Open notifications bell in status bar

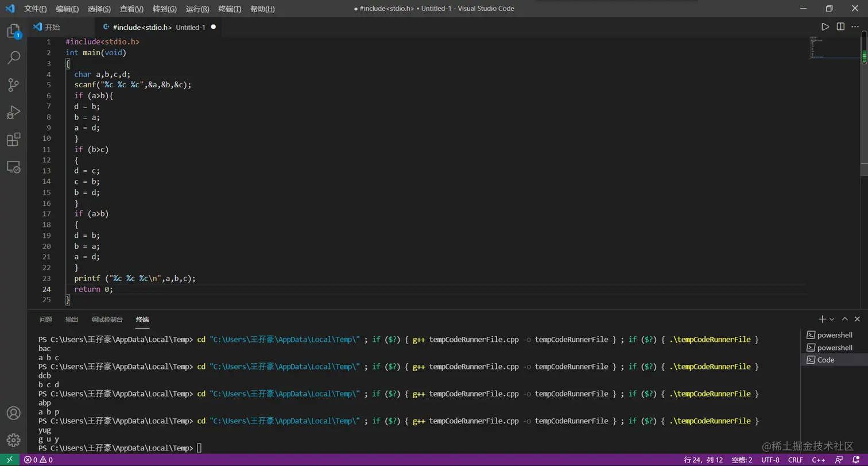click(855, 460)
